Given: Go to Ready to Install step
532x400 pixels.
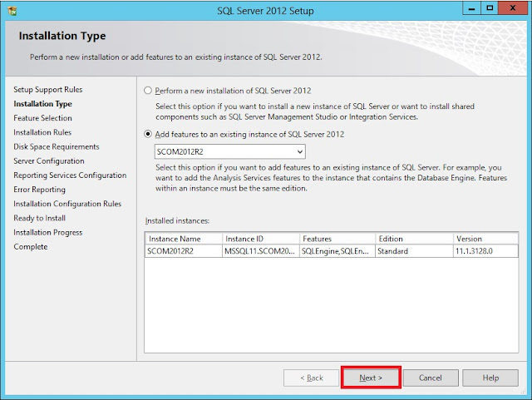Looking at the screenshot, I should pyautogui.click(x=39, y=218).
